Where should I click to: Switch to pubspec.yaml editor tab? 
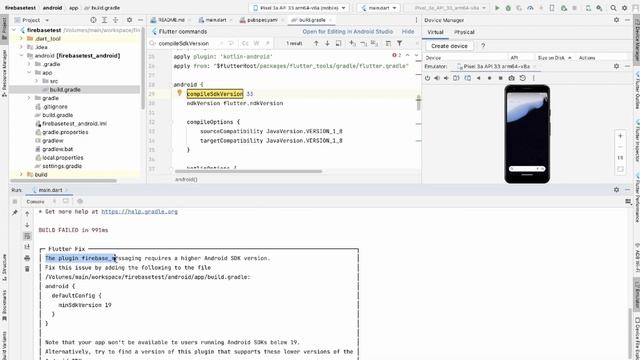262,20
